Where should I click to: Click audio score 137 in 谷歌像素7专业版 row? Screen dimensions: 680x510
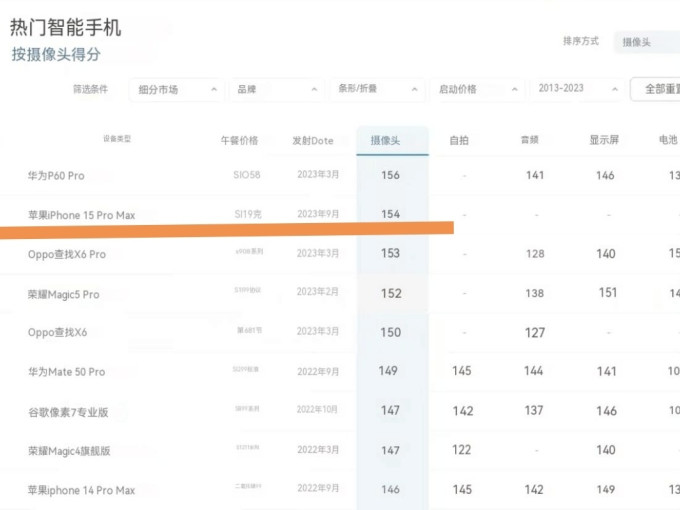(534, 410)
